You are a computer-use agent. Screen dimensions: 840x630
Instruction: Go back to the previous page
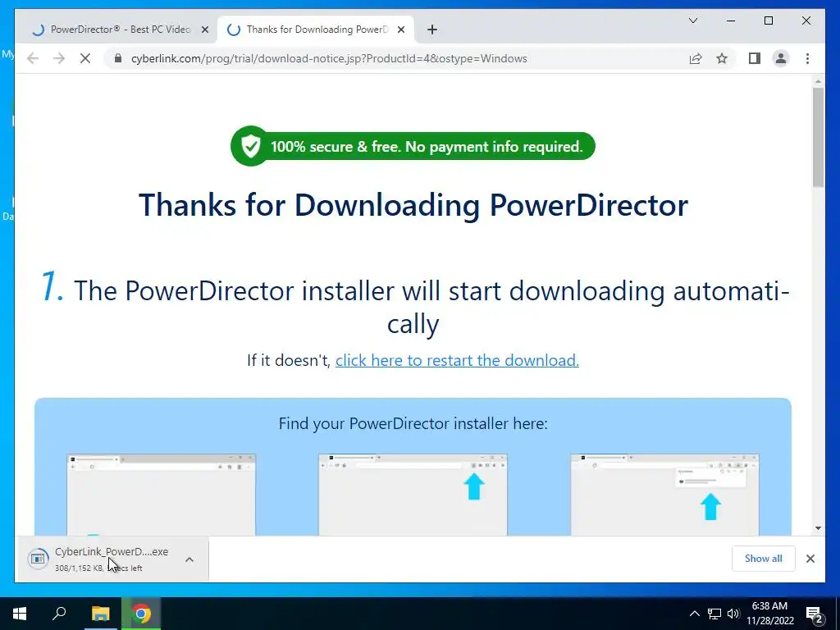pyautogui.click(x=33, y=58)
